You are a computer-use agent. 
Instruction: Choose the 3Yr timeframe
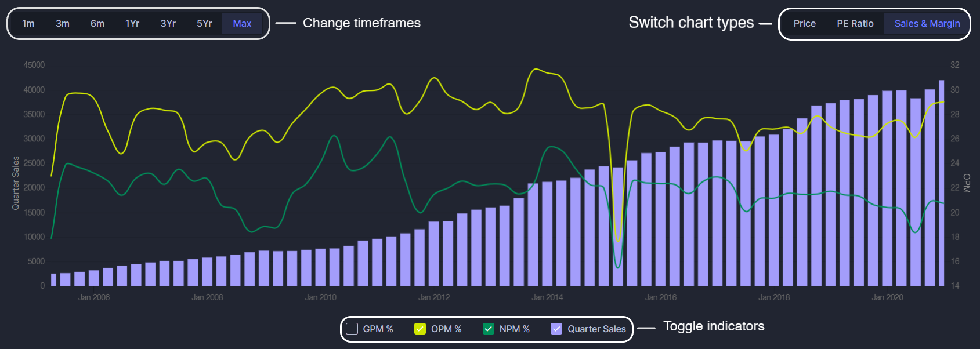(x=168, y=24)
